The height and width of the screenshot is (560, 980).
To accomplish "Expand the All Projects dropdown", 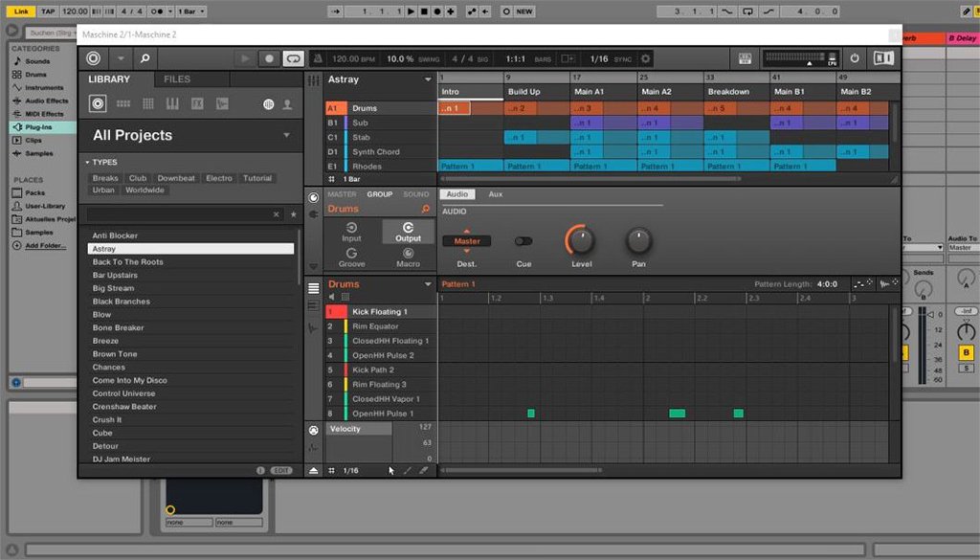I will coord(286,136).
